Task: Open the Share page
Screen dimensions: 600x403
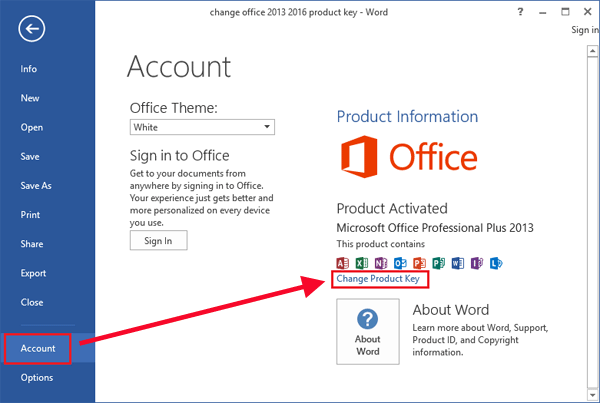Action: coord(32,244)
